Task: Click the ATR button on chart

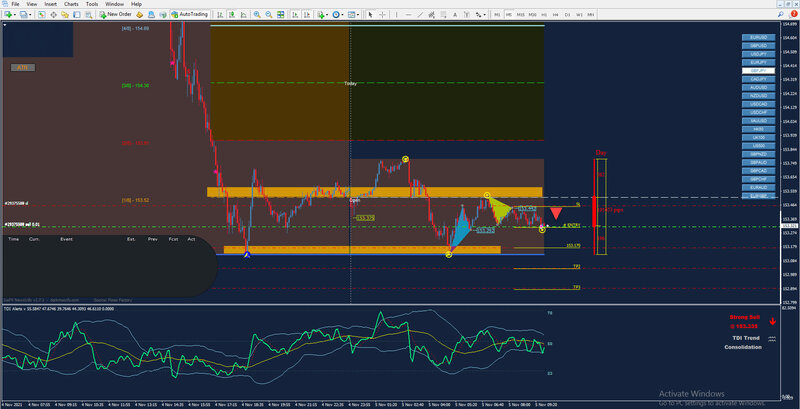Action: pyautogui.click(x=22, y=67)
